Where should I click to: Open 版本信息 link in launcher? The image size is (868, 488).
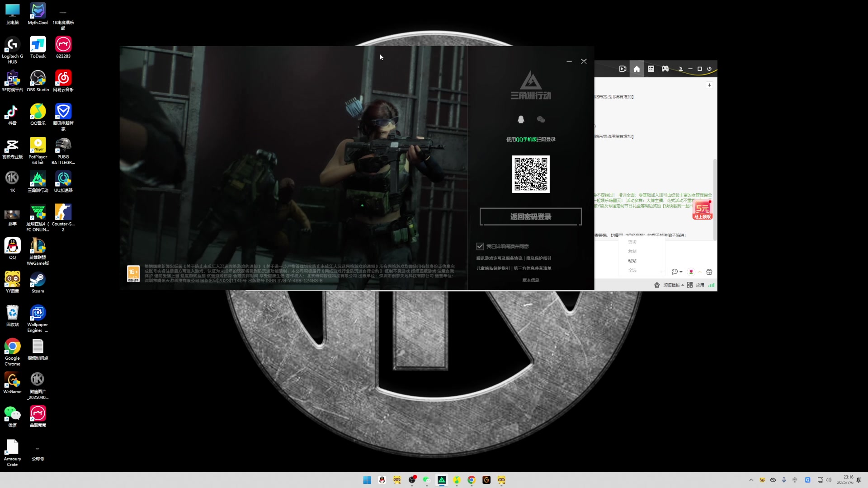(x=531, y=280)
